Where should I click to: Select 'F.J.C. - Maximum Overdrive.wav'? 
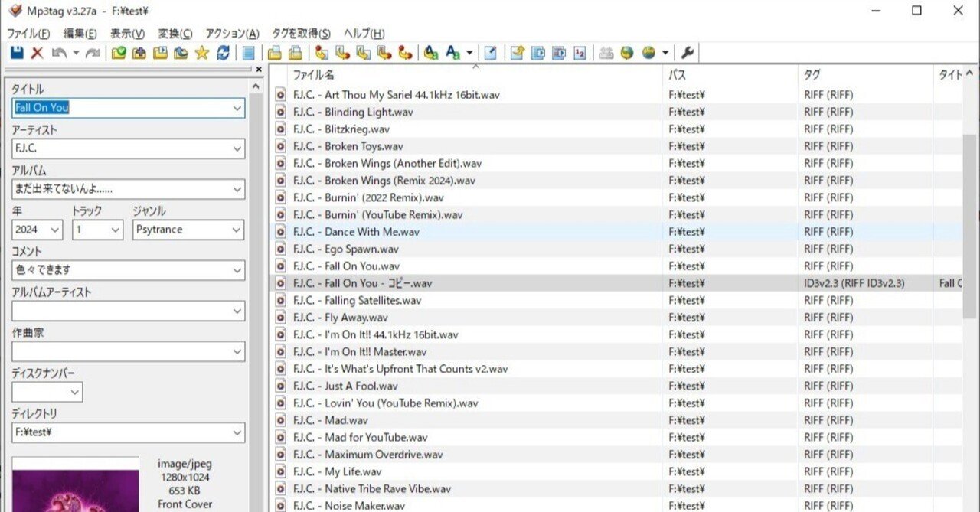point(367,455)
